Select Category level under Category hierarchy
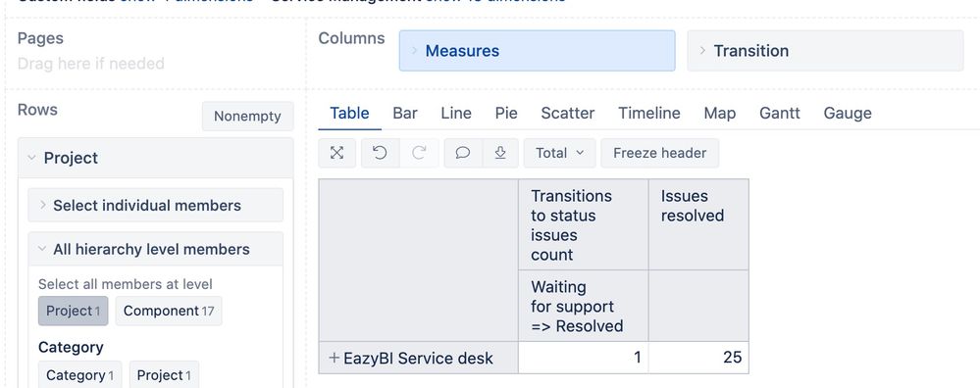 point(80,375)
